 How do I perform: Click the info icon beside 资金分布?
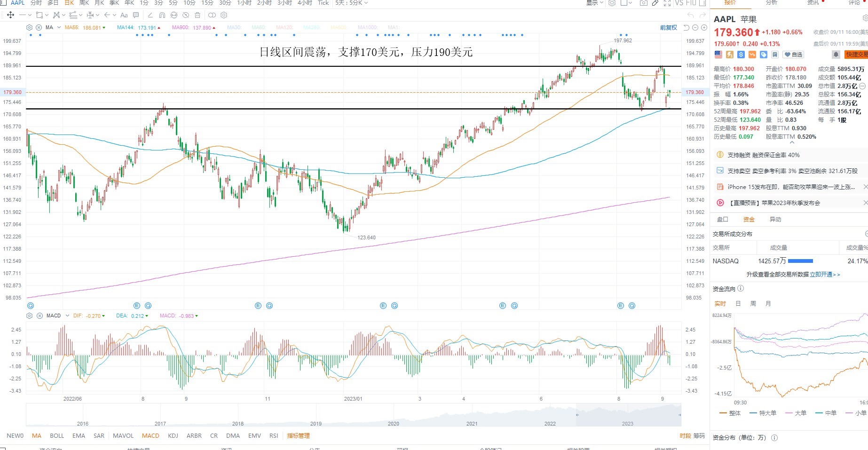pos(774,438)
